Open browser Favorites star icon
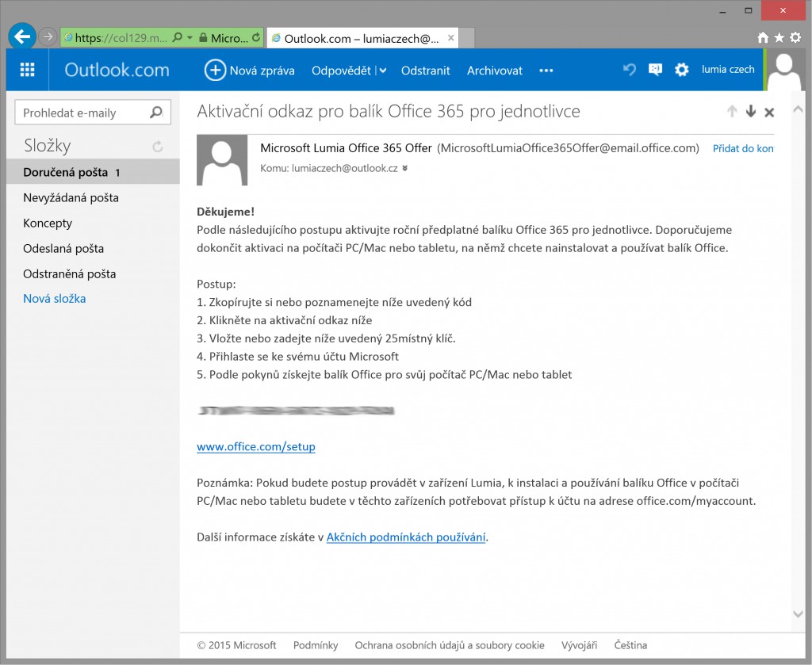 coord(779,37)
